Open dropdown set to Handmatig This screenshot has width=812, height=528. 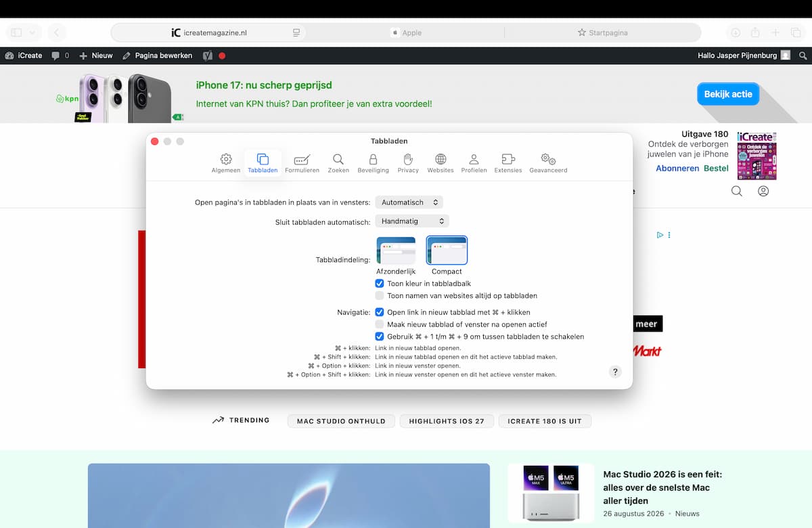pos(412,221)
